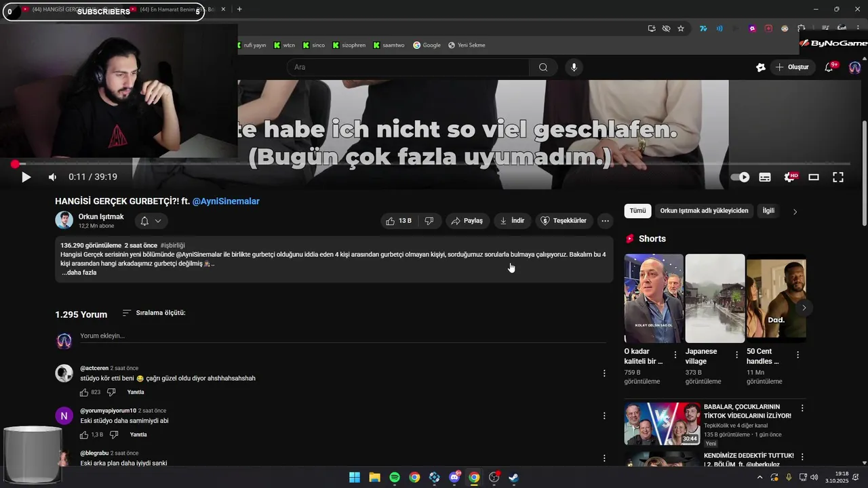Open Japanese village Short

pos(715,298)
